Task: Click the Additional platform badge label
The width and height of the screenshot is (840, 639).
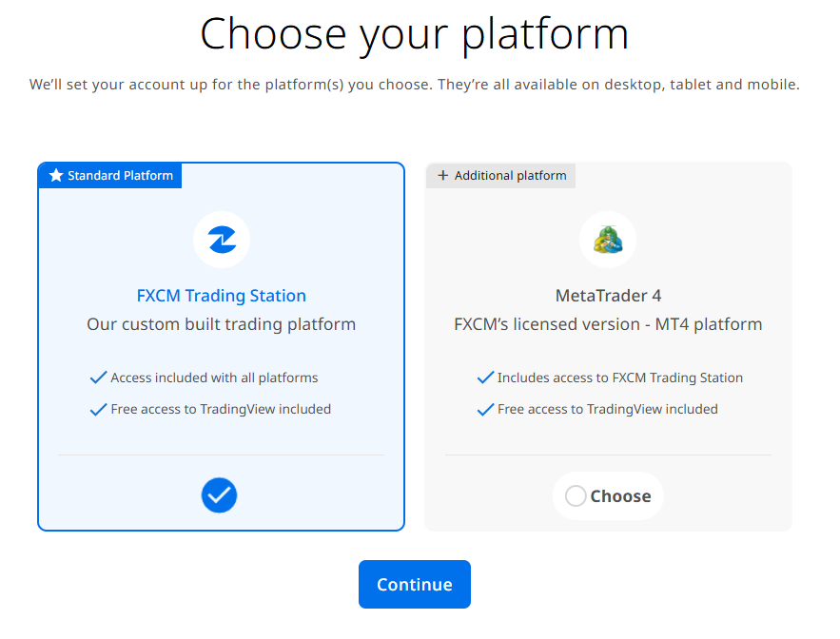Action: coord(510,176)
